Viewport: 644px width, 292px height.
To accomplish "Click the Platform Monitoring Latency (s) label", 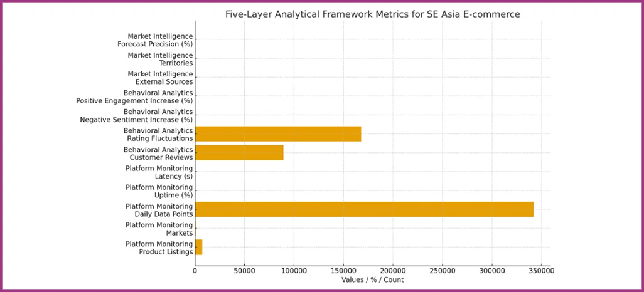I will point(159,172).
